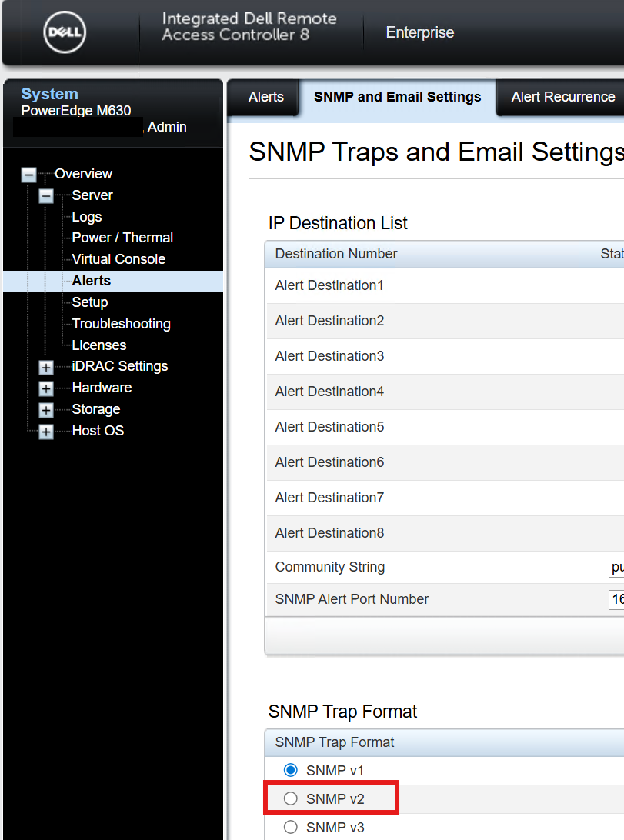The height and width of the screenshot is (840, 624).
Task: Open Host OS in the sidebar
Action: coord(98,430)
